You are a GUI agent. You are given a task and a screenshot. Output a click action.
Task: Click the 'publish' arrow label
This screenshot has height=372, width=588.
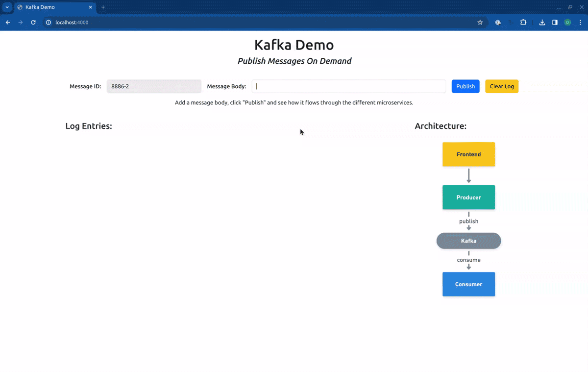(468, 221)
